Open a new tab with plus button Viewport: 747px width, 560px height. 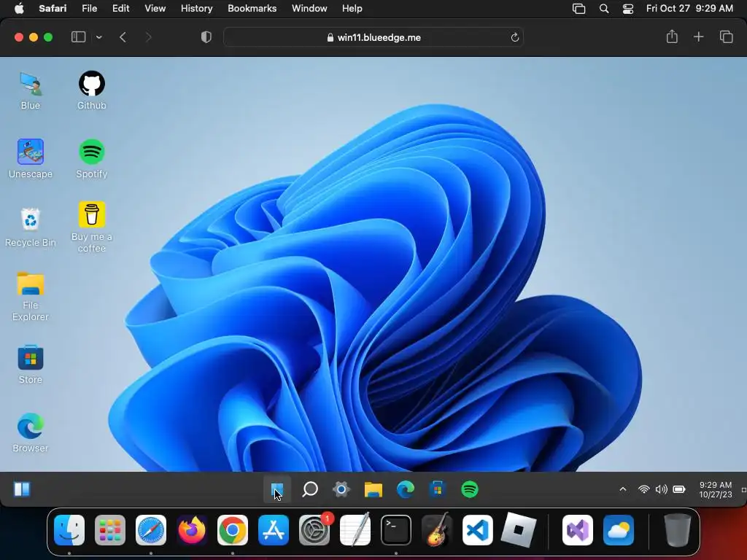[698, 36]
